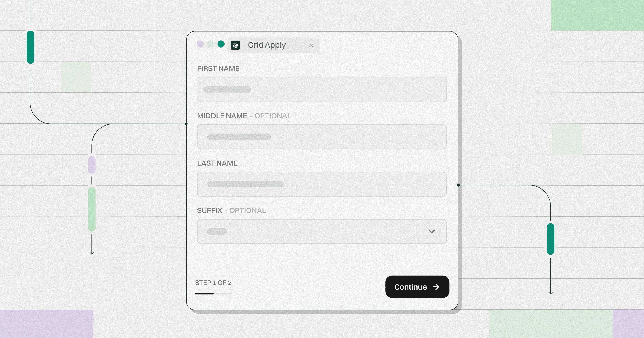Click the Grid Apply logo icon

click(235, 45)
